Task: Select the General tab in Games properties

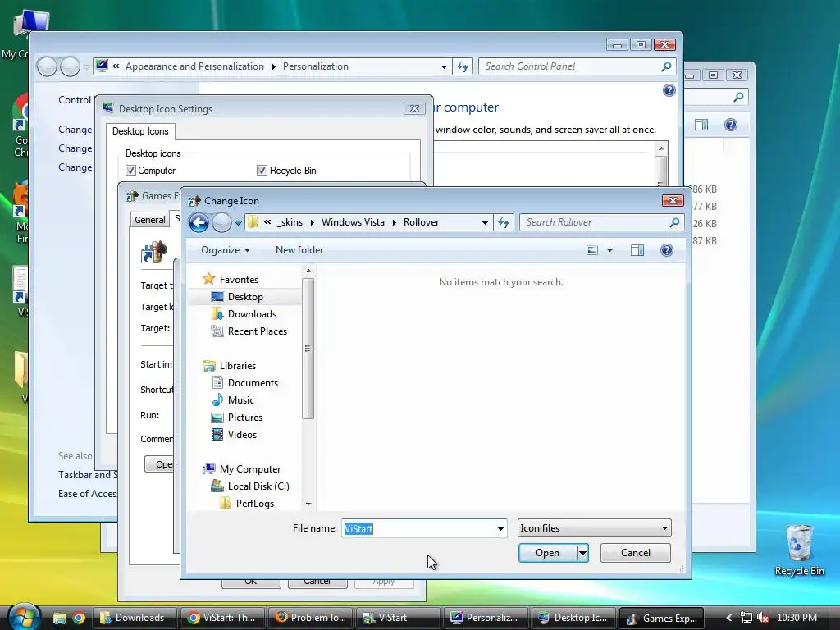Action: 149,220
